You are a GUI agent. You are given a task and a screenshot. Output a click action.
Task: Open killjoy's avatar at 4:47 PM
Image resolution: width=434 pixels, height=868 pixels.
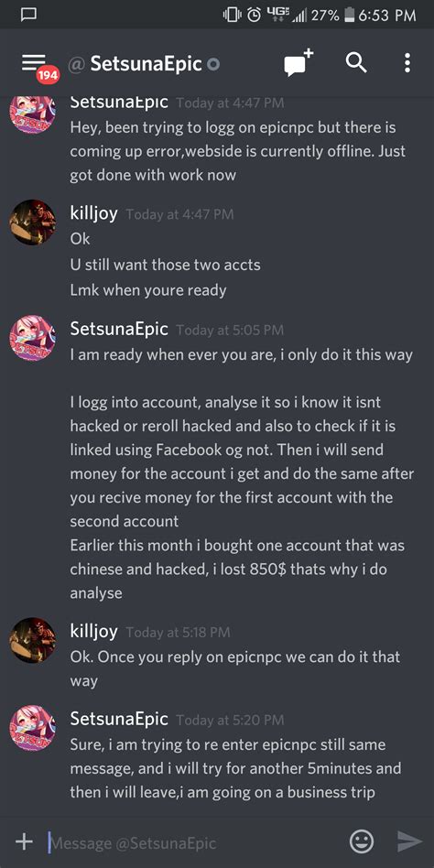(x=33, y=222)
